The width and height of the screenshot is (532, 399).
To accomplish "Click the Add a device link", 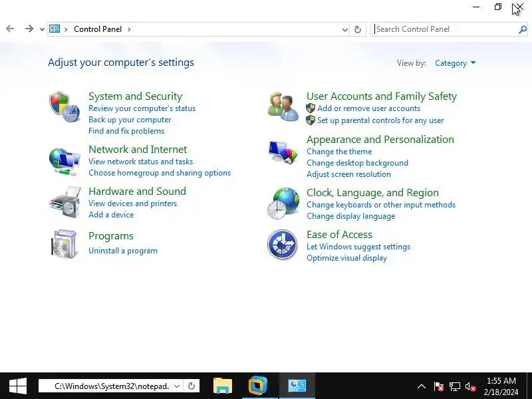I will pyautogui.click(x=111, y=215).
